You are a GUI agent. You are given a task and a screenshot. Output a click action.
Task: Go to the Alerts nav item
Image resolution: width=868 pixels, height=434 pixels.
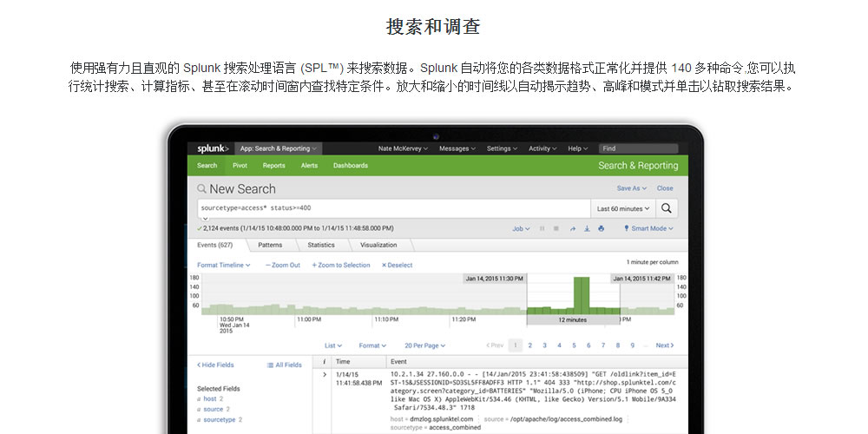[310, 166]
